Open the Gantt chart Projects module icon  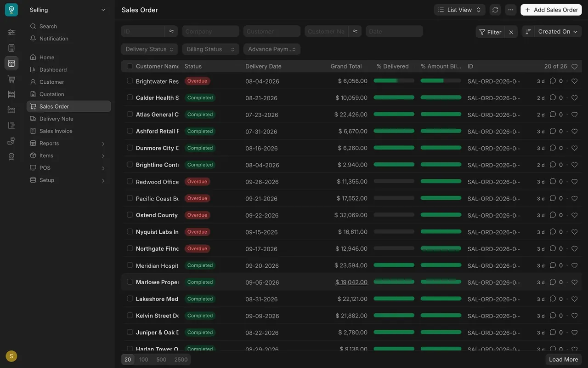click(x=11, y=125)
